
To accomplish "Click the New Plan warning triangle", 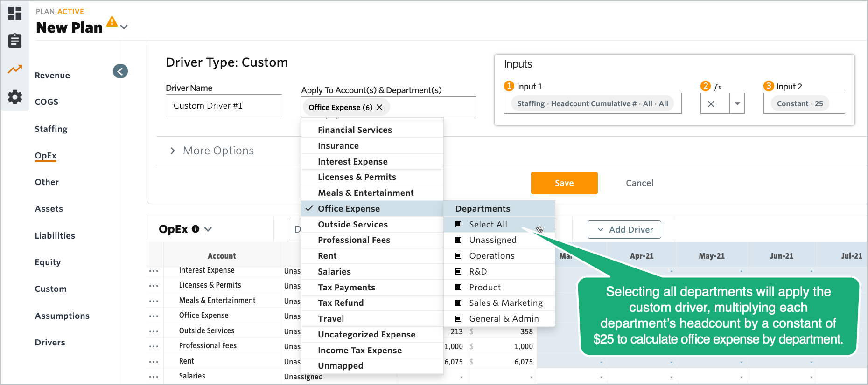I will (x=112, y=21).
